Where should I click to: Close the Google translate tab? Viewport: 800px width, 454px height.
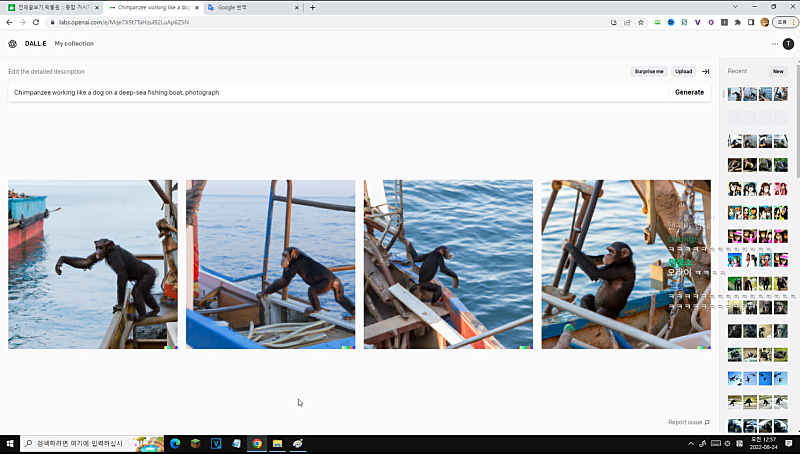pos(297,8)
